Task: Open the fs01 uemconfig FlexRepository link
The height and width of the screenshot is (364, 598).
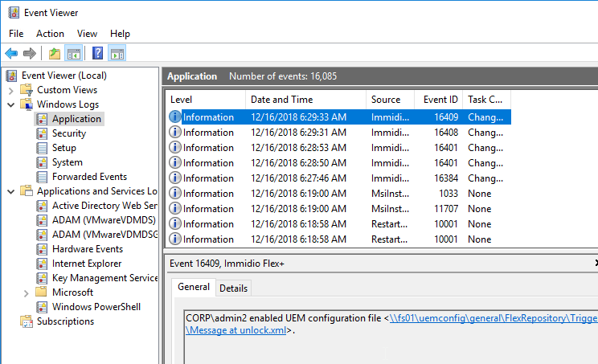Action: pyautogui.click(x=494, y=318)
